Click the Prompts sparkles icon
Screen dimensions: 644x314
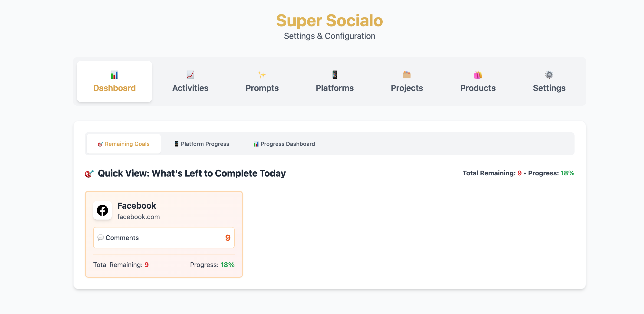tap(262, 75)
